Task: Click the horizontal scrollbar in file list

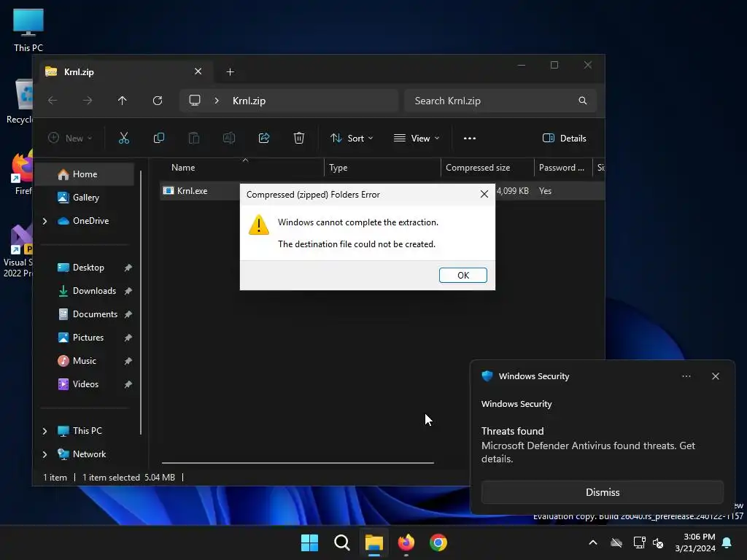Action: (298, 462)
